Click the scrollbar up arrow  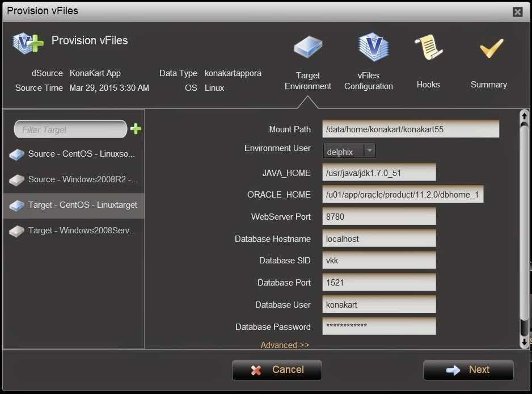524,116
